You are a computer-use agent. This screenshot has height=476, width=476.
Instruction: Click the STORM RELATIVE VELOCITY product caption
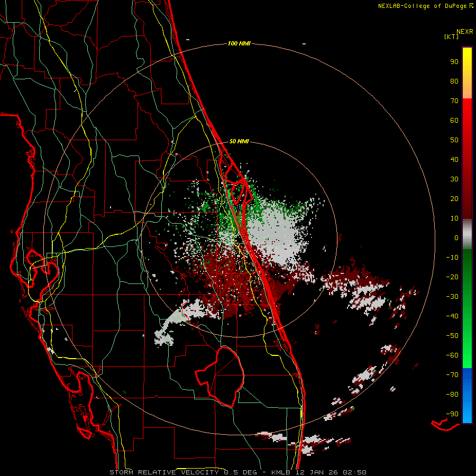pos(166,472)
